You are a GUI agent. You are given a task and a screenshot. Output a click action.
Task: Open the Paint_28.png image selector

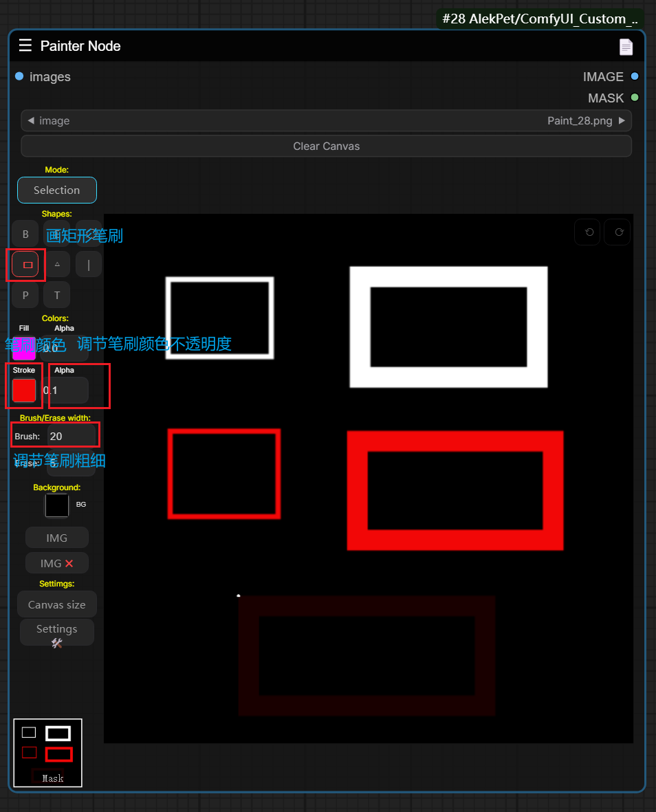pyautogui.click(x=327, y=121)
